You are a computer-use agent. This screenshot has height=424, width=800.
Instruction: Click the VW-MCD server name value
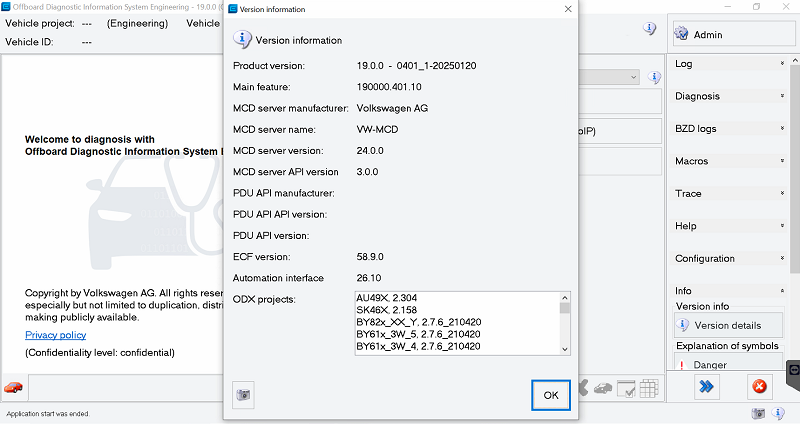click(377, 130)
